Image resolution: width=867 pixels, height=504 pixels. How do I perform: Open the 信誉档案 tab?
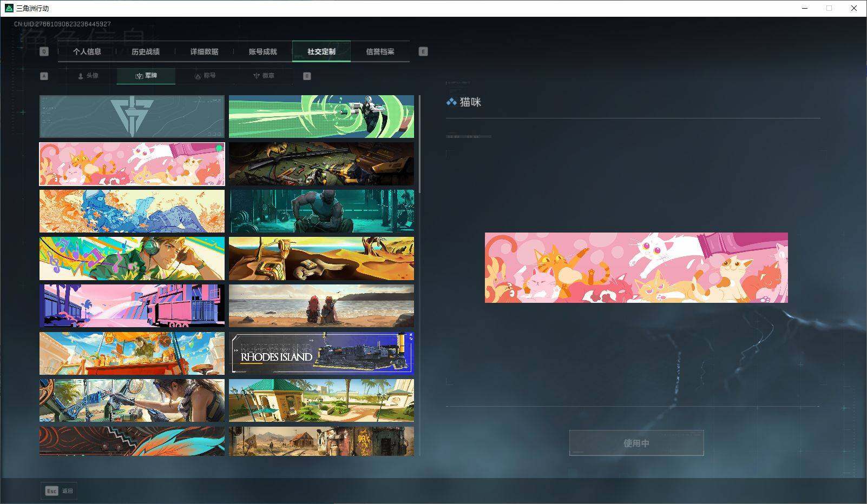[x=380, y=52]
